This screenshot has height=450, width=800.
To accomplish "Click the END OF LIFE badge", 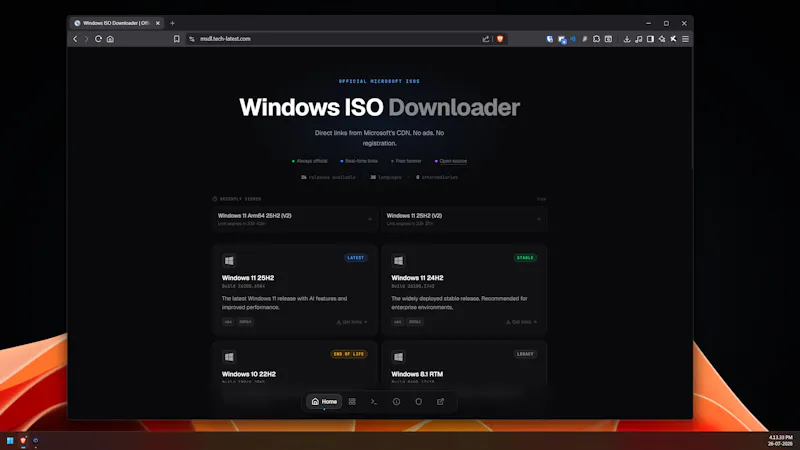I will tap(349, 354).
